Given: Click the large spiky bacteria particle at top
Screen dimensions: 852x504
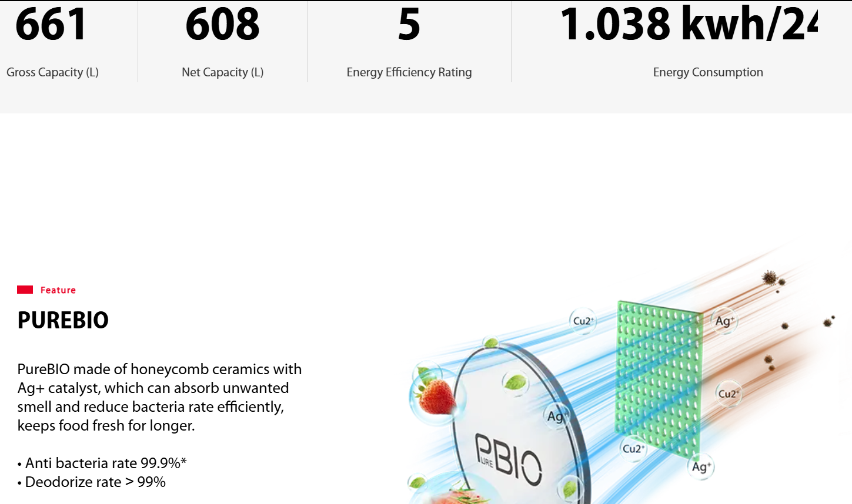Looking at the screenshot, I should pyautogui.click(x=770, y=277).
